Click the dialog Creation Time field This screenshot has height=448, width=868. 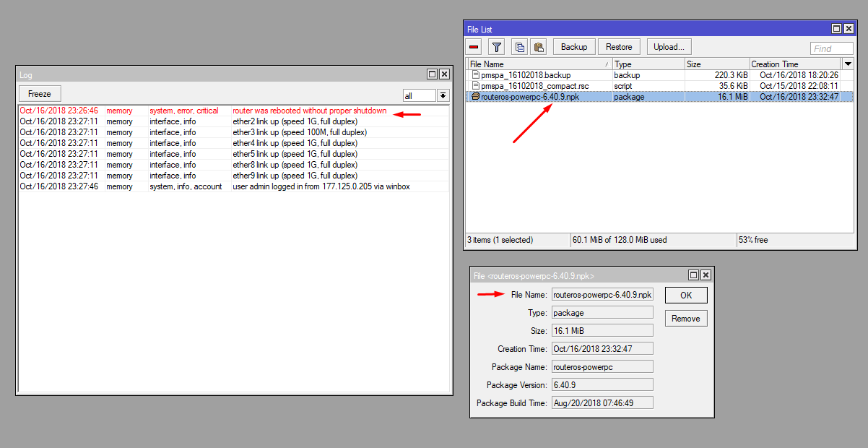click(602, 348)
